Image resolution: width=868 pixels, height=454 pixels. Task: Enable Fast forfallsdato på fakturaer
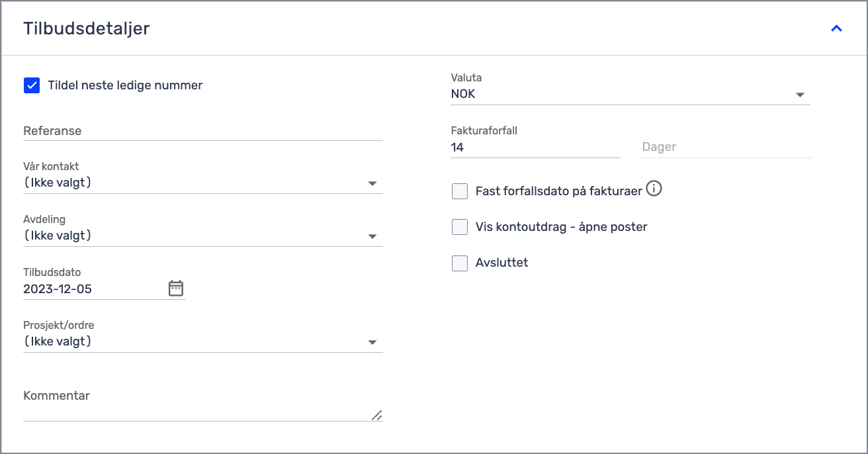[460, 191]
